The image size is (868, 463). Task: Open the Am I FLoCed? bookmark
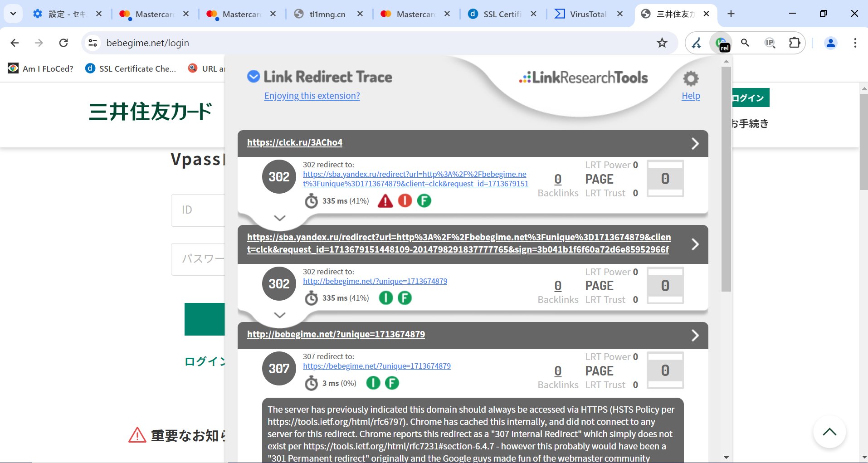[41, 68]
